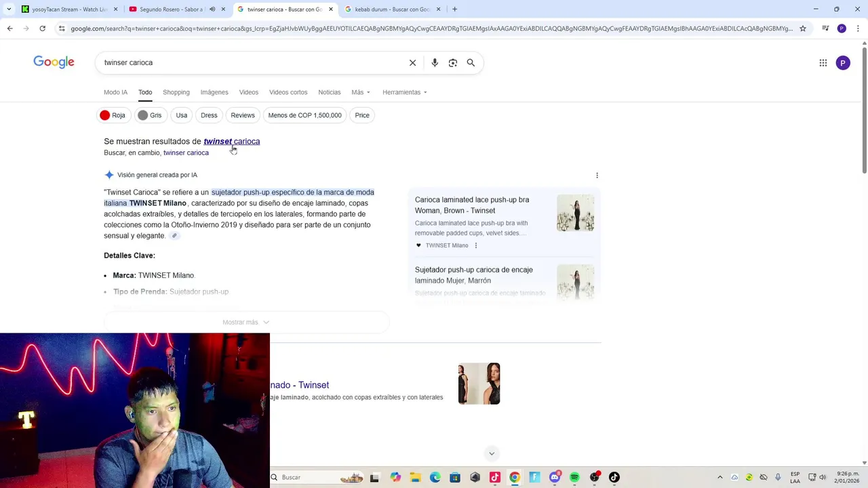Open the tab search dropdown arrow

tap(8, 9)
